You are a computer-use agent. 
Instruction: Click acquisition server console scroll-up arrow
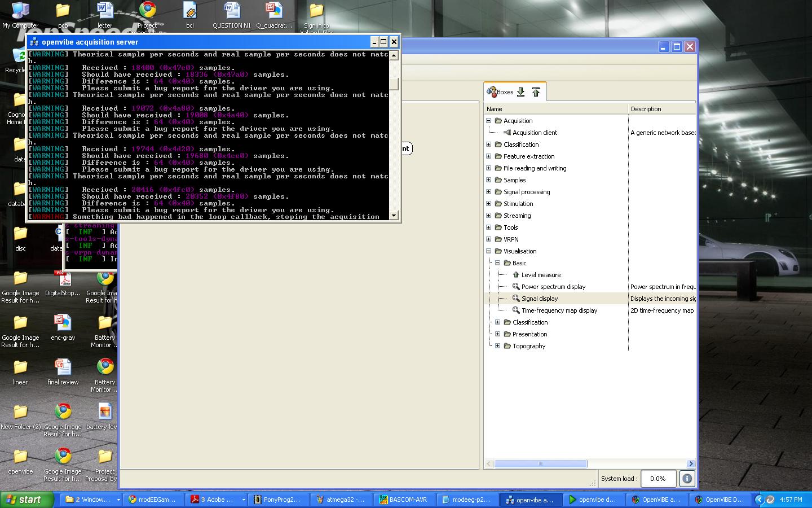(394, 55)
